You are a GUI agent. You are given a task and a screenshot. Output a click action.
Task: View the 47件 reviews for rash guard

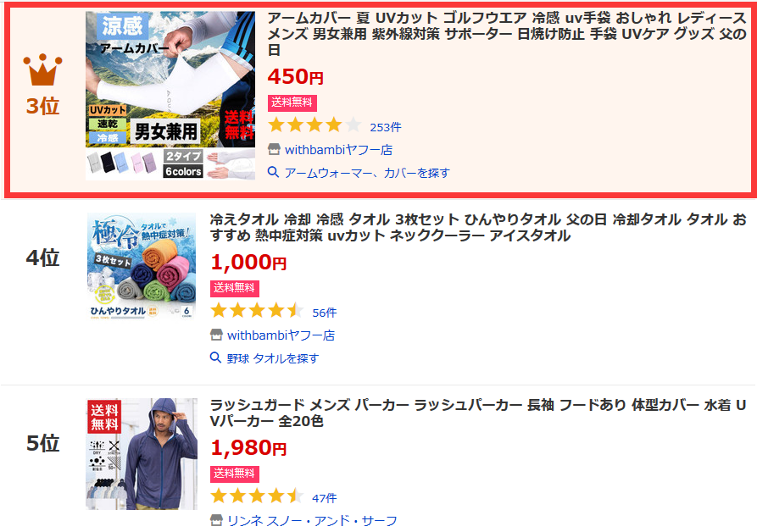(325, 498)
